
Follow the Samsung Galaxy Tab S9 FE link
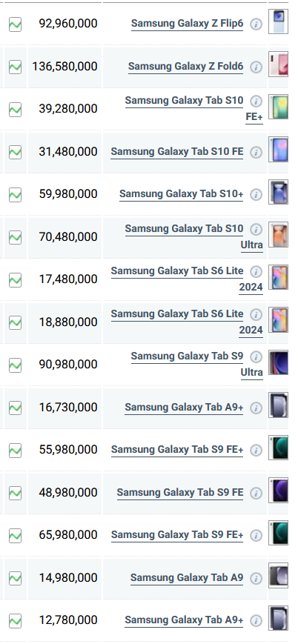(x=180, y=492)
